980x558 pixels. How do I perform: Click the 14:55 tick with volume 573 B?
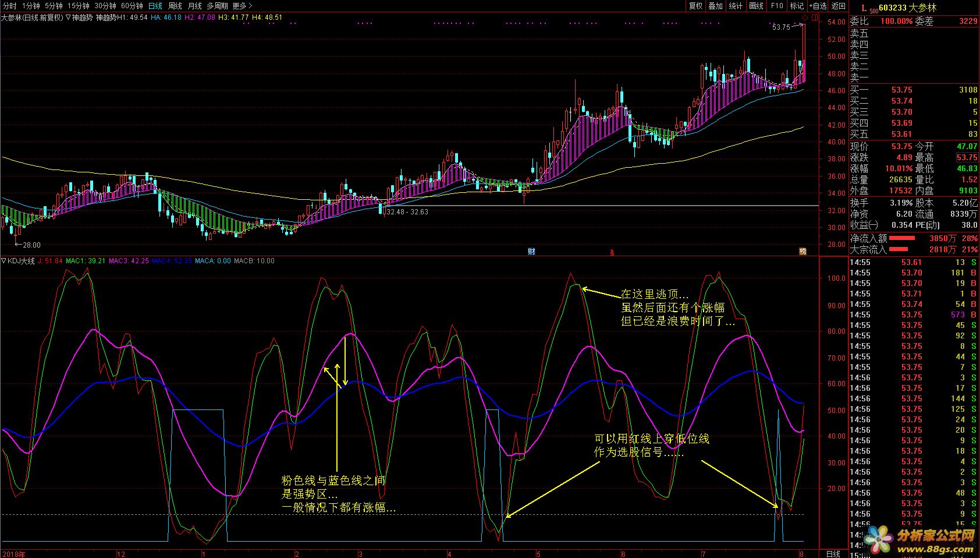[x=914, y=315]
